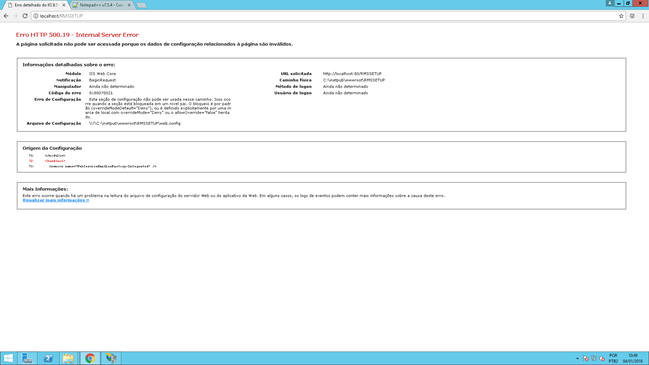The width and height of the screenshot is (649, 365).
Task: Click the requested URL http://localhost:80/RMSSETUP
Action: click(x=352, y=74)
